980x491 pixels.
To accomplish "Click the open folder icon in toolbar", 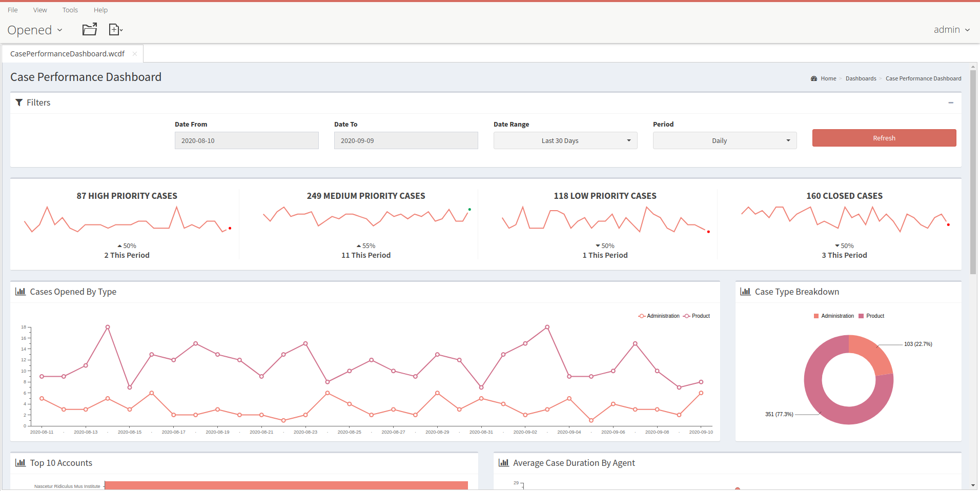I will [x=90, y=30].
